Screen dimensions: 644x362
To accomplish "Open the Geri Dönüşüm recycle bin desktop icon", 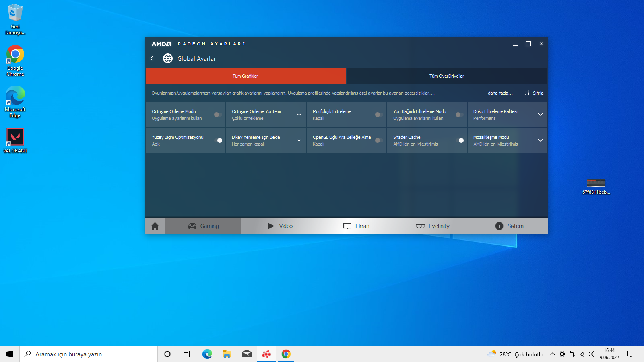I will tap(15, 19).
